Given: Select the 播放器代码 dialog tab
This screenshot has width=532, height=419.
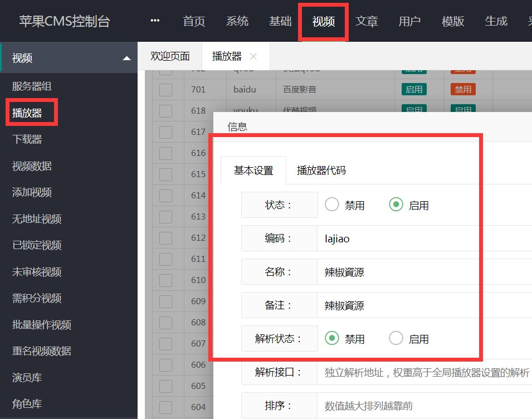Looking at the screenshot, I should pos(321,170).
